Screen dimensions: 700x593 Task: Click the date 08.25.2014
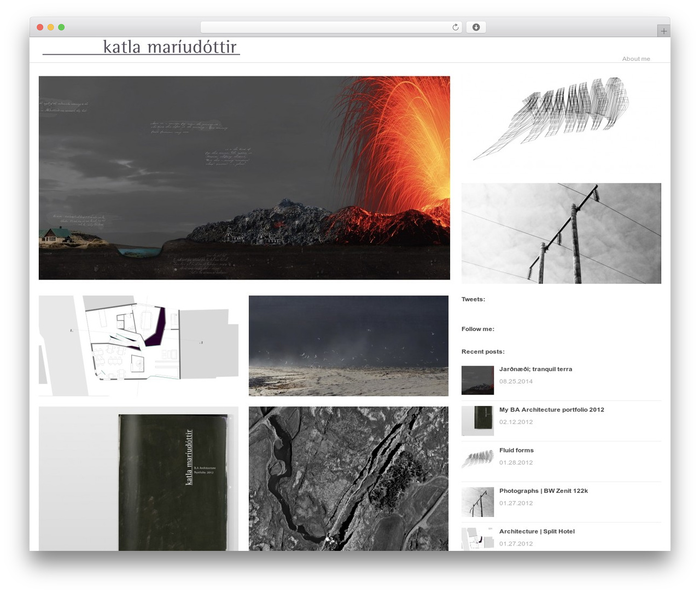516,381
